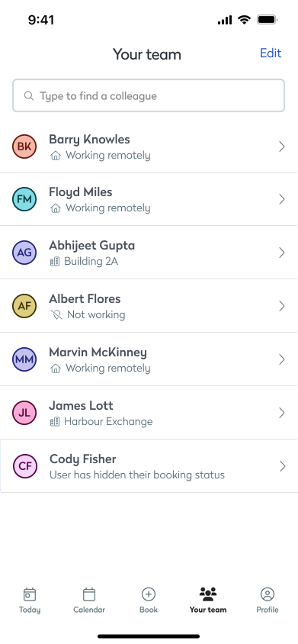Tap the Book plus icon
This screenshot has width=298, height=644.
(x=149, y=594)
